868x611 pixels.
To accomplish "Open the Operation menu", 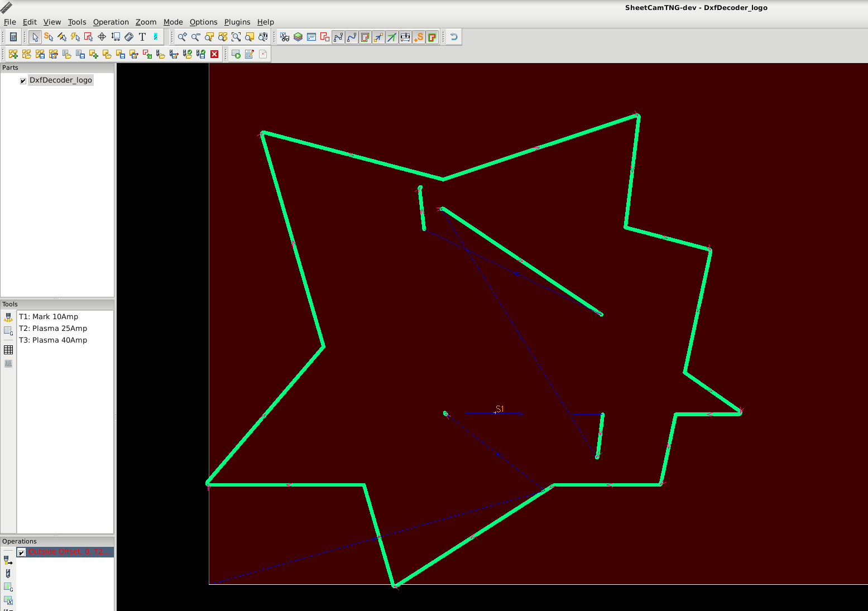I will 111,22.
